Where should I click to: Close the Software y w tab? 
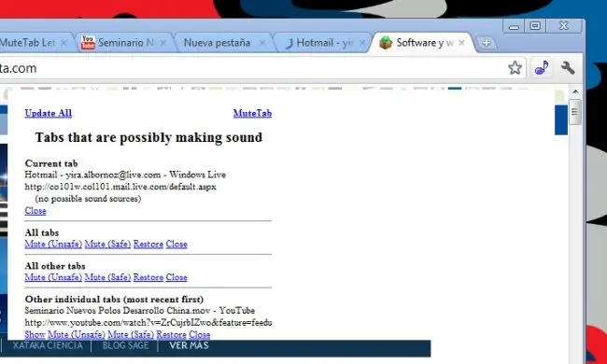461,43
